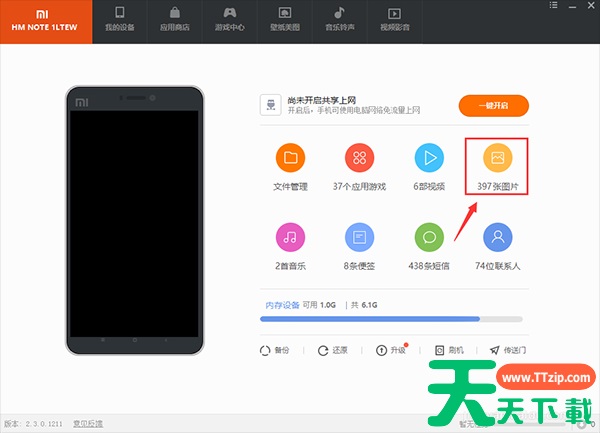
Task: Open the 438条短信 messages icon
Action: click(429, 238)
